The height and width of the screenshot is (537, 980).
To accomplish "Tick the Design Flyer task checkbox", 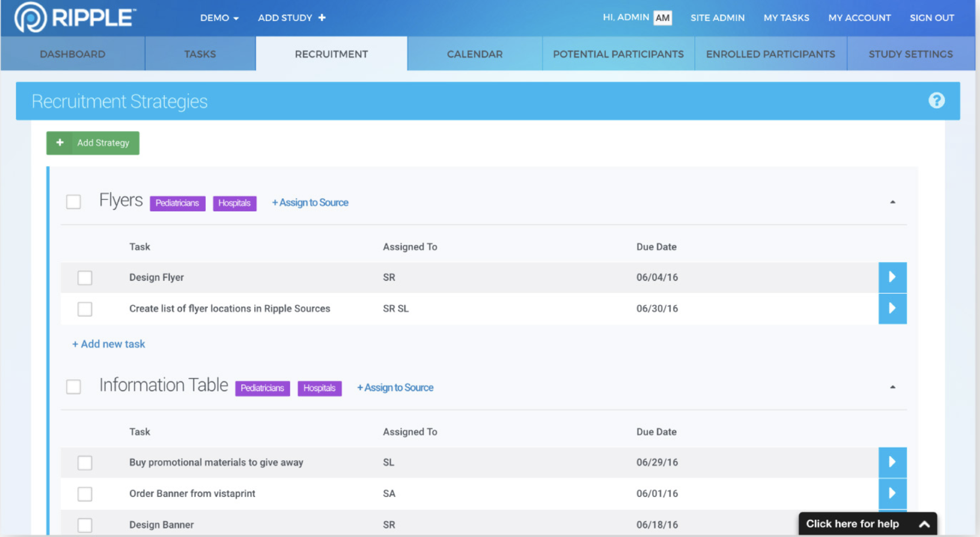I will pyautogui.click(x=85, y=278).
